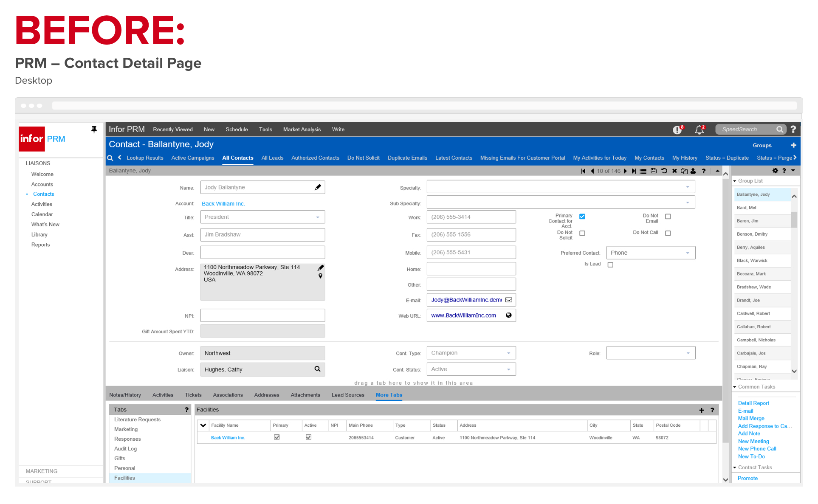
Task: Click the refresh/reset form icon
Action: click(x=664, y=171)
